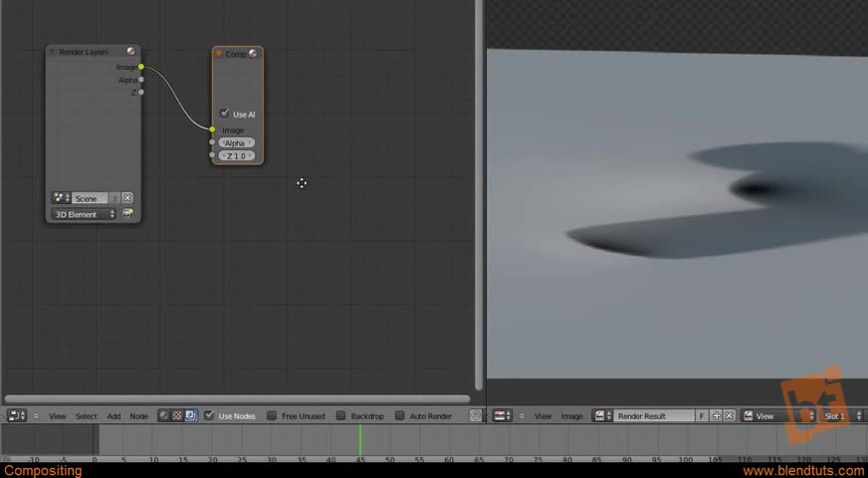Image resolution: width=868 pixels, height=478 pixels.
Task: Toggle preview sphere on Render Layers node
Action: 131,51
